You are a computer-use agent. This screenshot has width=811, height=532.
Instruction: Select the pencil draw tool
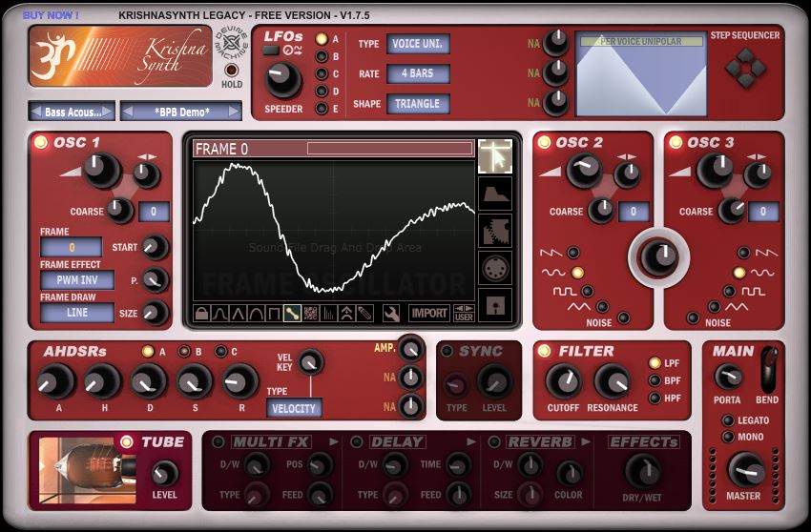pyautogui.click(x=364, y=313)
